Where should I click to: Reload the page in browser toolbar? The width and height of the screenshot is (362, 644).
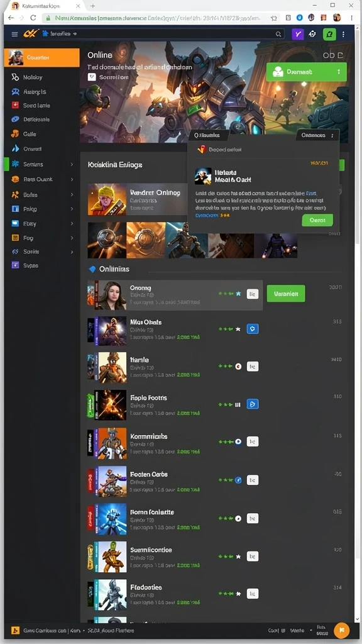pos(33,18)
